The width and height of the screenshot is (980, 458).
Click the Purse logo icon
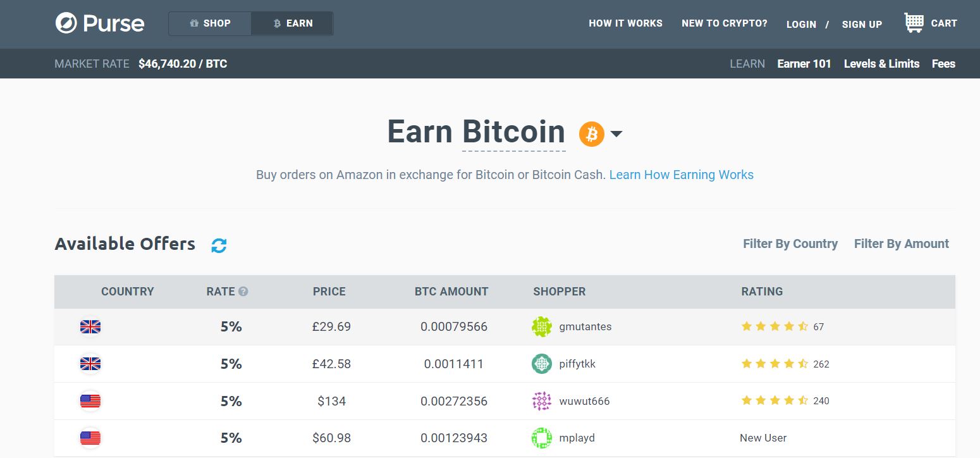[66, 23]
